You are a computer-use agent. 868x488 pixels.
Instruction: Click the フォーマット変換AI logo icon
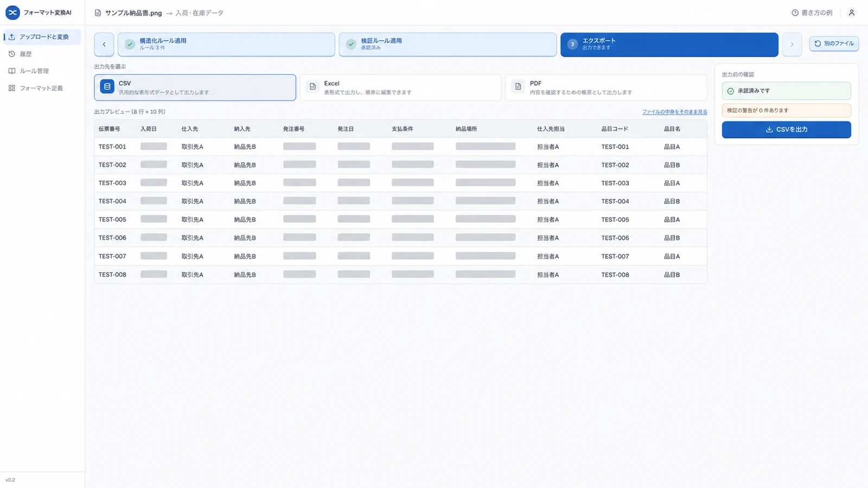[x=12, y=12]
